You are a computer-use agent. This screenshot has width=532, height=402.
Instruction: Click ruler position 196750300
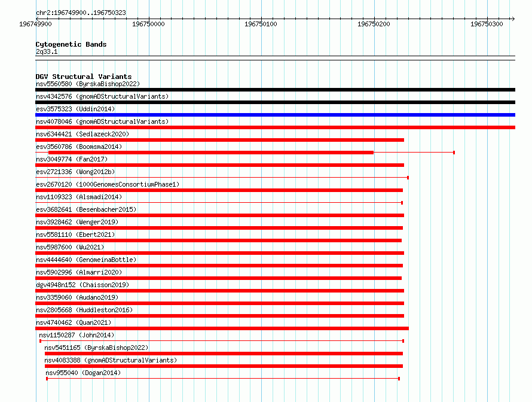[x=487, y=24]
